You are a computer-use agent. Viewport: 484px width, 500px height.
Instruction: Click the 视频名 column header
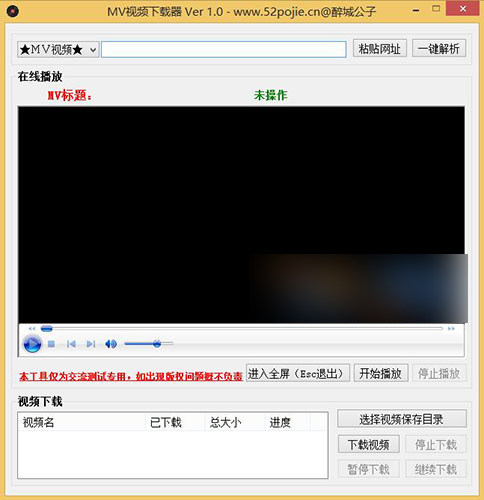(81, 422)
